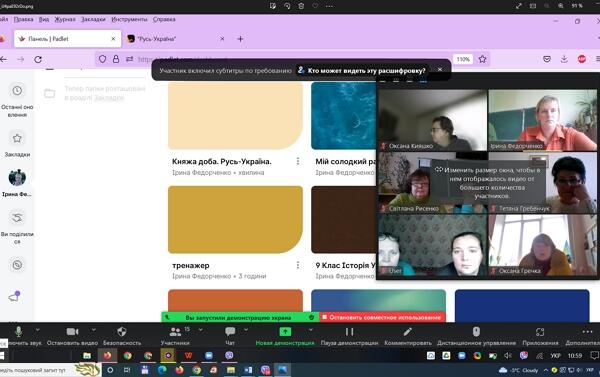This screenshot has width=600, height=377.
Task: Open the Закладки menu in menu bar
Action: (93, 19)
